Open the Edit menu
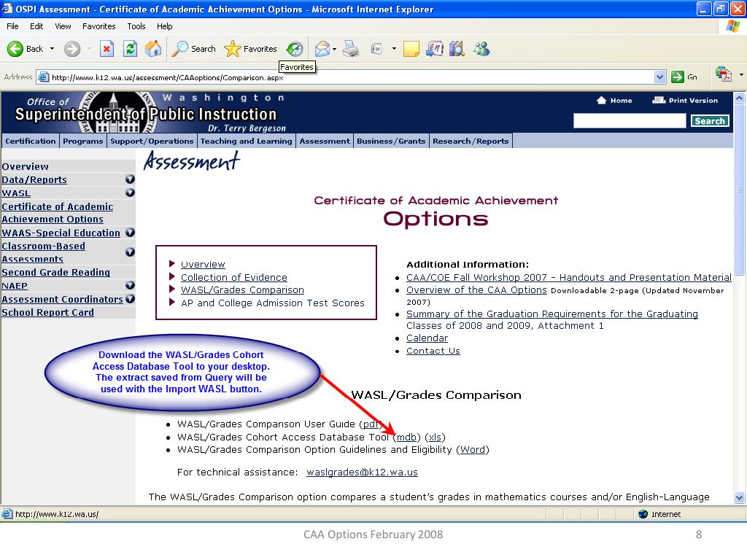Image resolution: width=747 pixels, height=560 pixels. (x=36, y=26)
